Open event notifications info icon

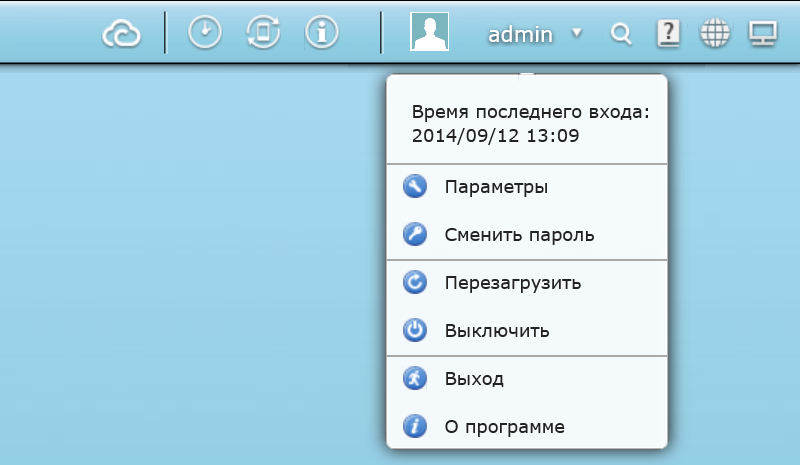tap(321, 33)
